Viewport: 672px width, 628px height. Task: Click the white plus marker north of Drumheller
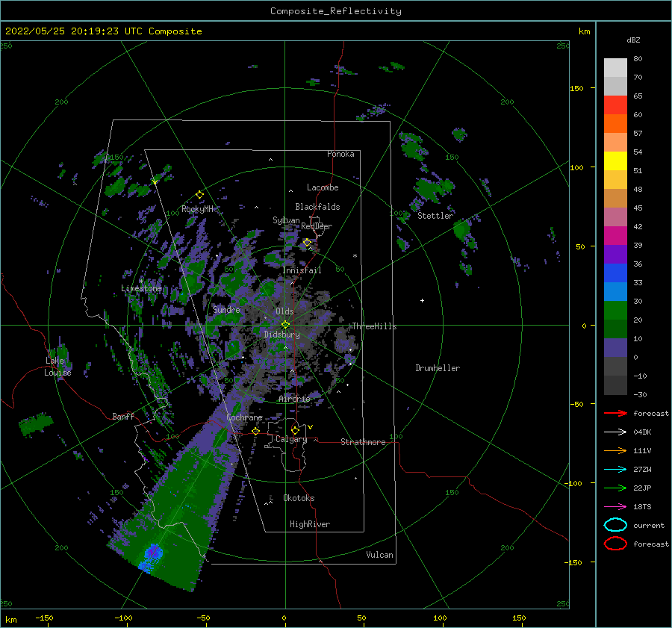click(x=422, y=300)
